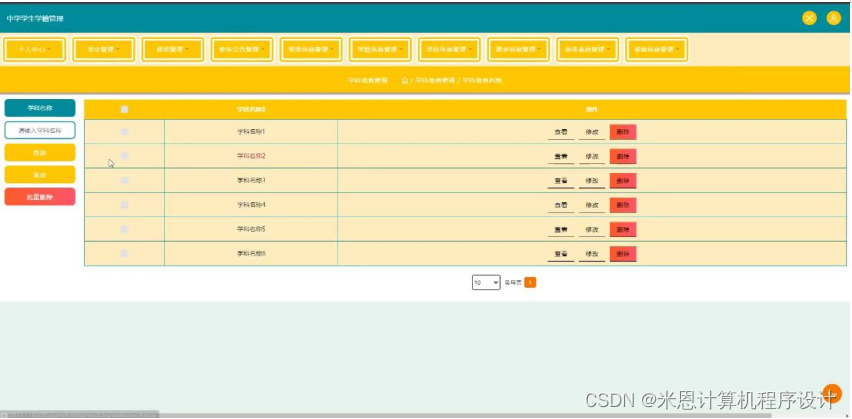Image resolution: width=852 pixels, height=419 pixels.
Task: Check the checkbox for 学科名称2 row
Action: (x=124, y=156)
